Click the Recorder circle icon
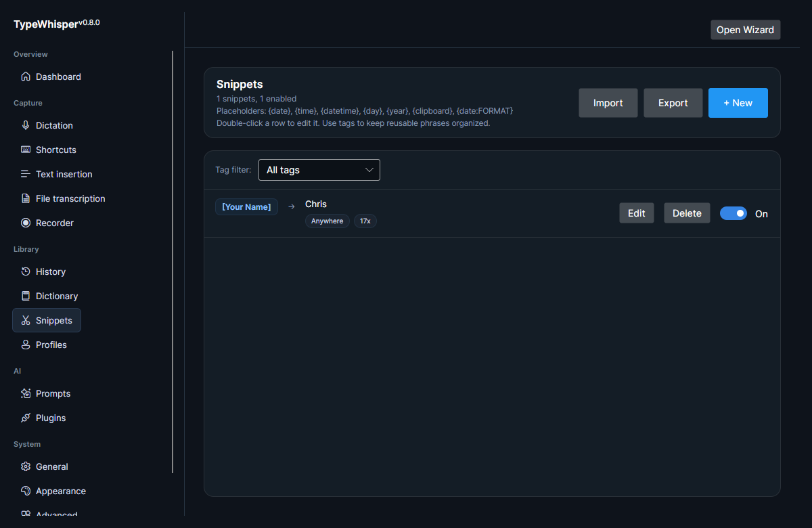This screenshot has height=528, width=812. point(26,223)
